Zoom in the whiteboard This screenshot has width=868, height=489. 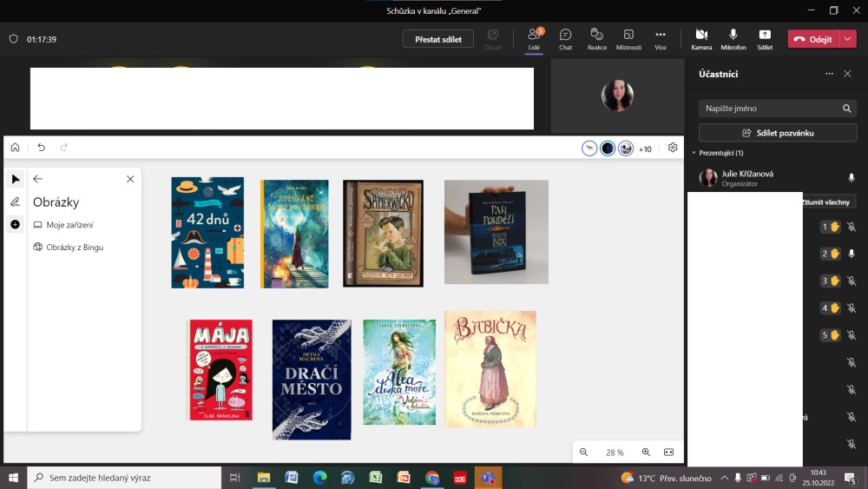point(646,452)
